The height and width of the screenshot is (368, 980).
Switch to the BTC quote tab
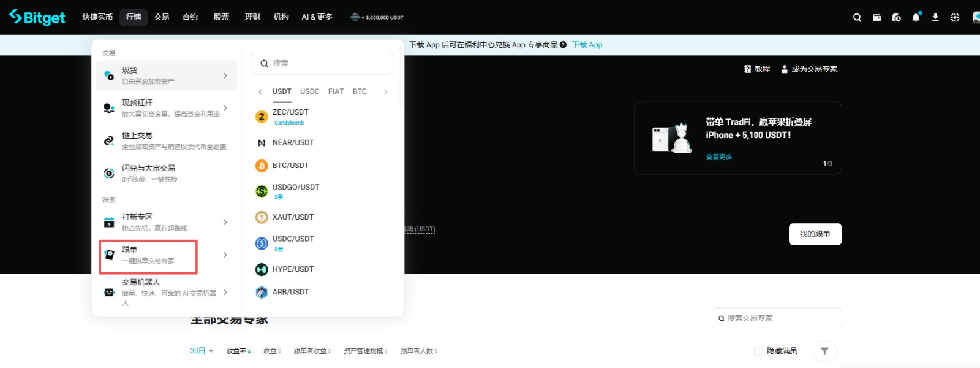click(x=360, y=91)
